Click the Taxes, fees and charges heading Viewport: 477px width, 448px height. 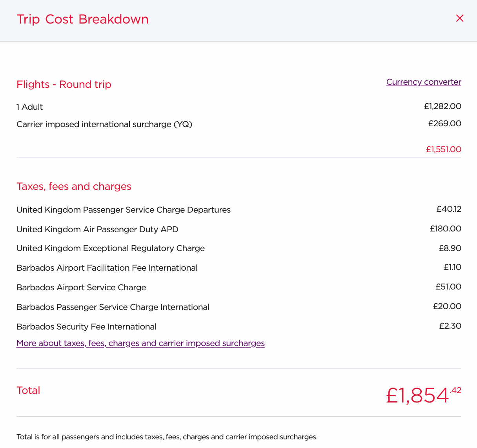click(x=74, y=186)
